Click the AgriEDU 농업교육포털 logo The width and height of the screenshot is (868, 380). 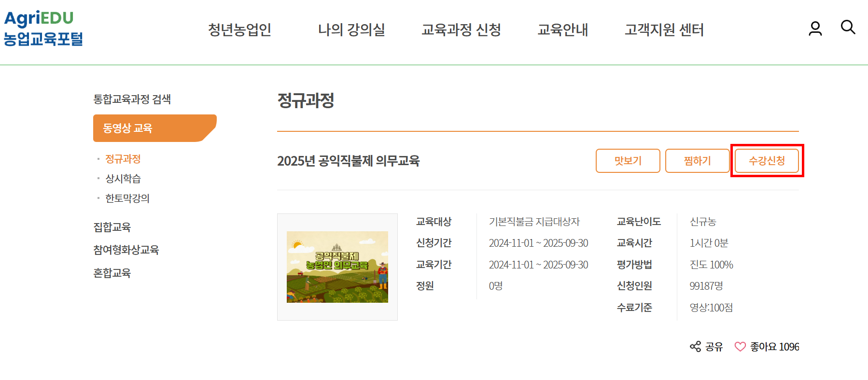pos(43,28)
